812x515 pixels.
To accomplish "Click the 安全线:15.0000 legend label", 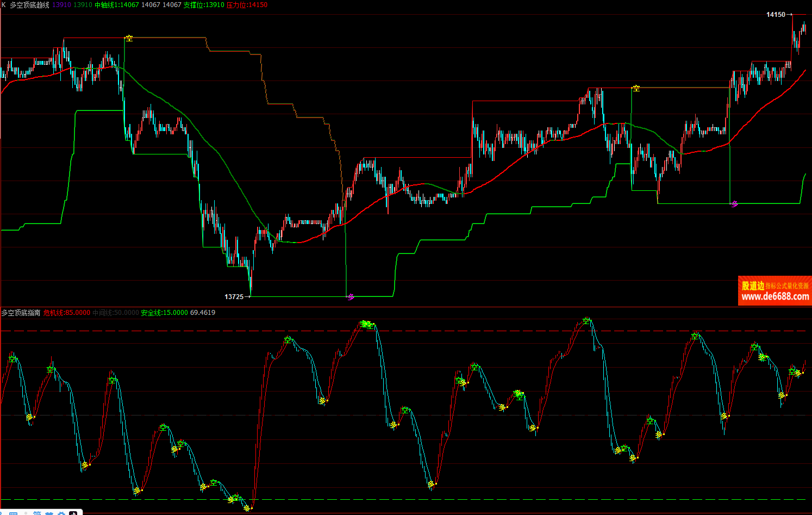I will click(164, 313).
